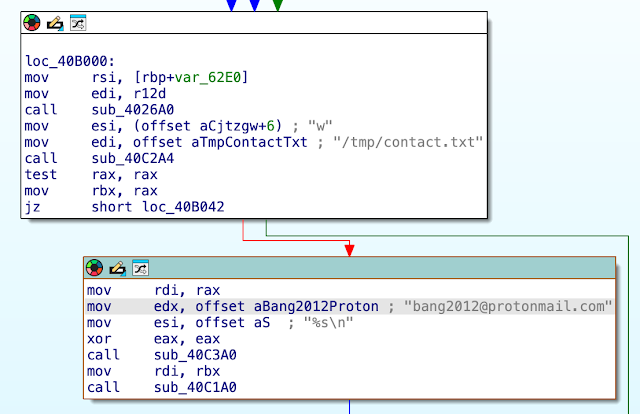Follow the call to sub_40C1A0

tap(195, 387)
